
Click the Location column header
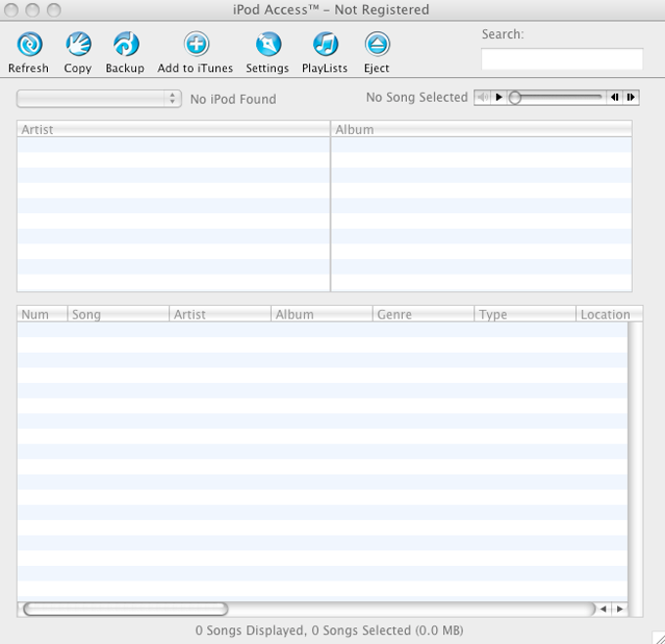[610, 314]
